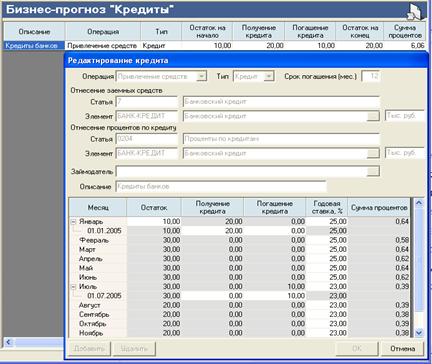
Task: Open the Операция dropdown list
Action: click(x=201, y=76)
